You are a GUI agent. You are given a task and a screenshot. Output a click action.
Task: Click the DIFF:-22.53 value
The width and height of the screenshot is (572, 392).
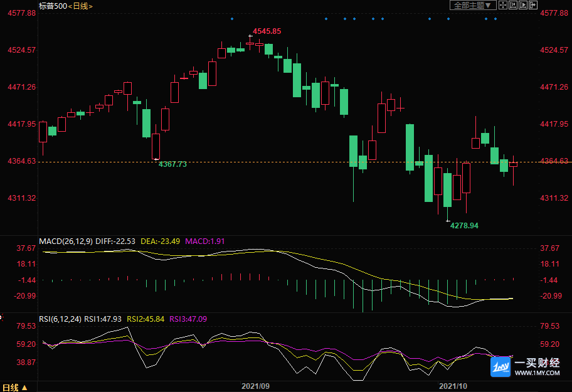[115, 241]
